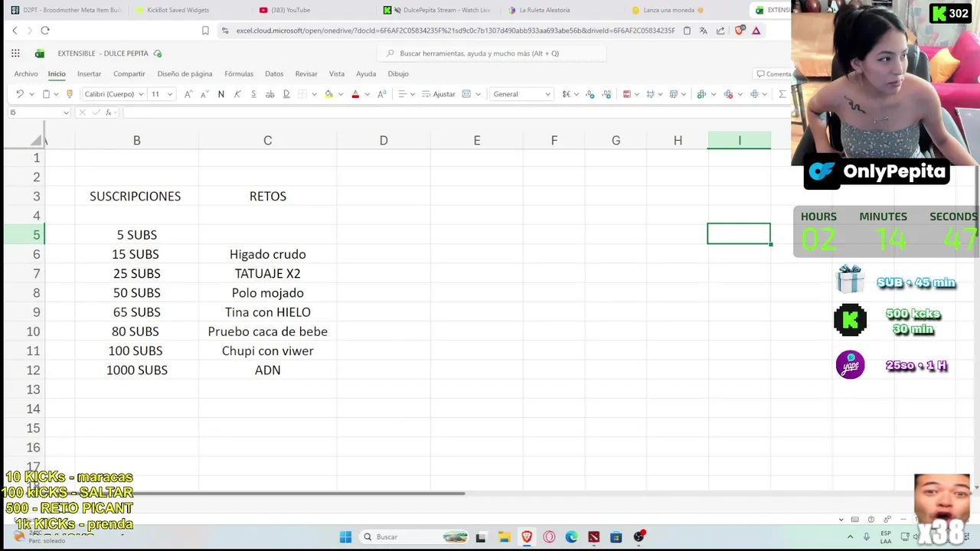Apply red font color
980x551 pixels.
355,94
